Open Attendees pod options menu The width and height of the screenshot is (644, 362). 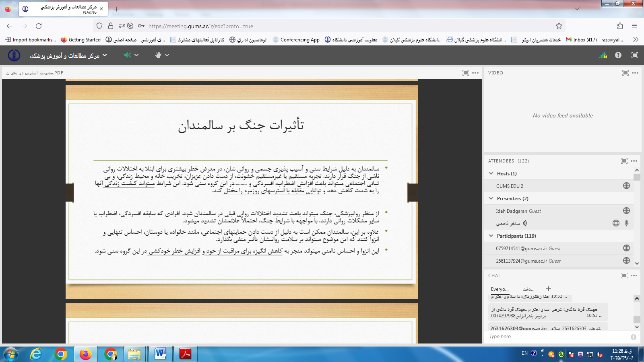[x=634, y=161]
